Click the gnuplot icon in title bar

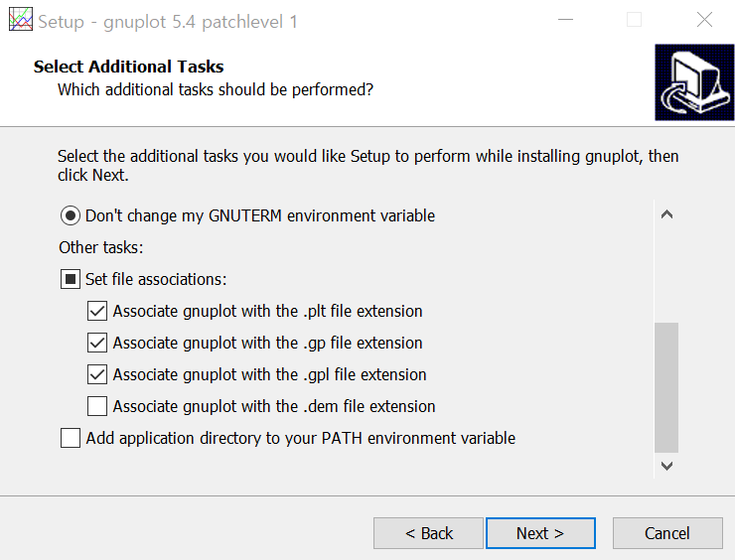point(21,20)
